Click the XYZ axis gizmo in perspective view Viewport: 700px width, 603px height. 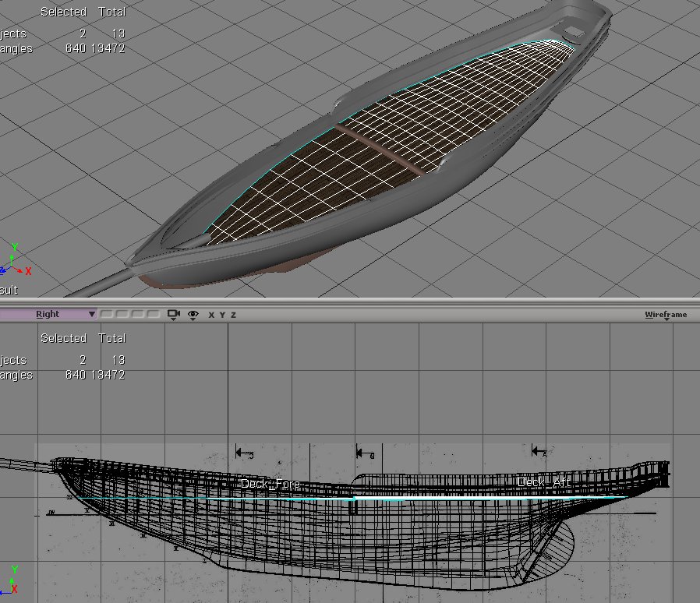pos(14,263)
